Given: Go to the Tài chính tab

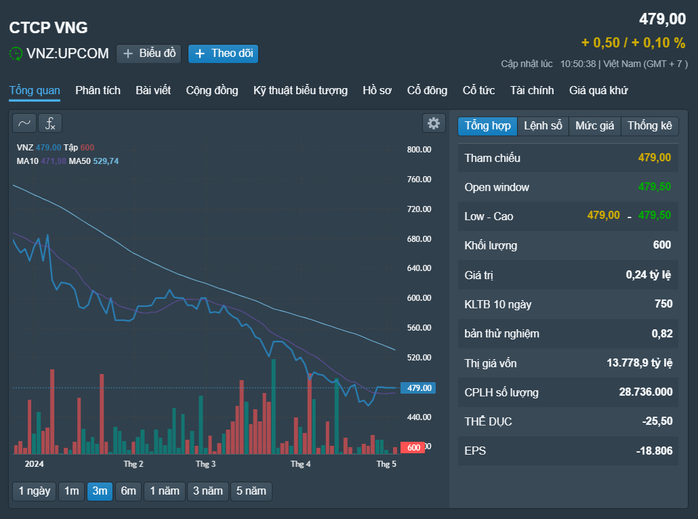Looking at the screenshot, I should coord(532,90).
